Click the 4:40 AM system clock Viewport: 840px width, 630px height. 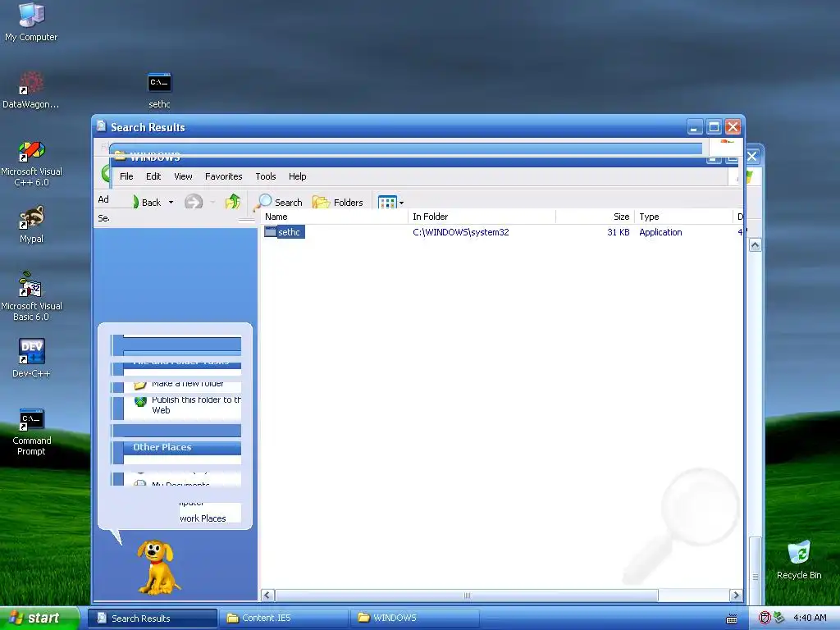tap(810, 618)
